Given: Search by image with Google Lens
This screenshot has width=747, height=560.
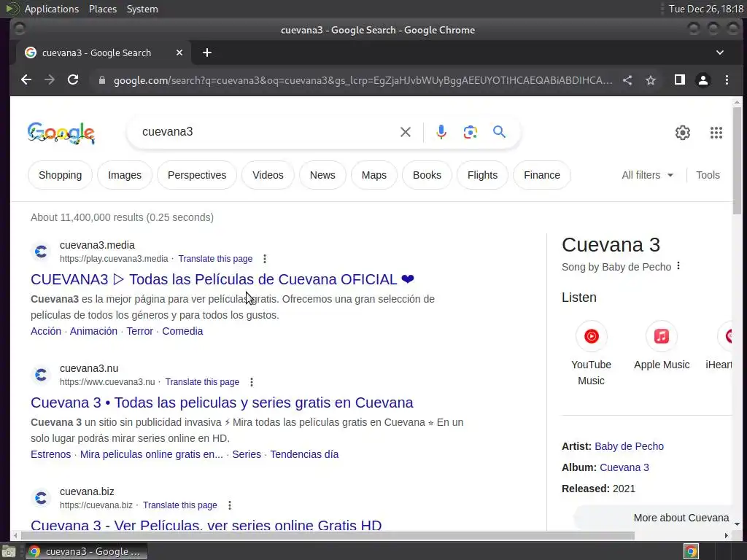Looking at the screenshot, I should pos(471,132).
